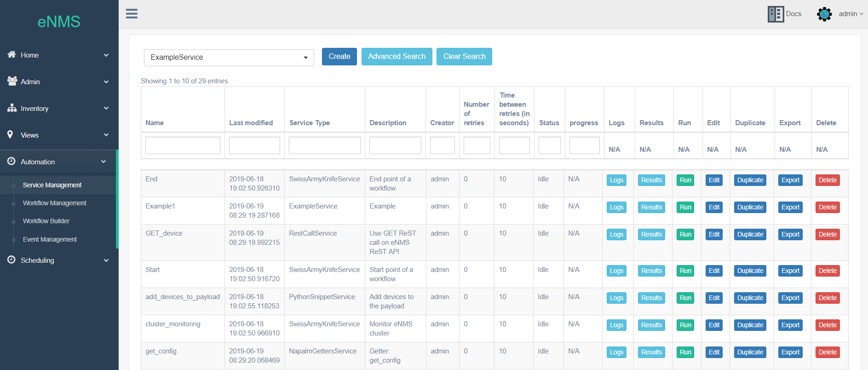The width and height of the screenshot is (868, 370).
Task: Click the Create button
Action: click(339, 57)
